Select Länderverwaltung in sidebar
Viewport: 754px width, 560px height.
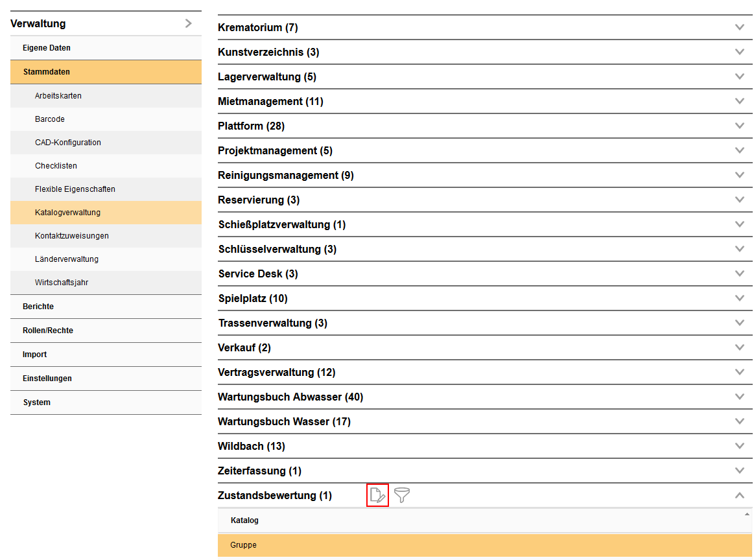[x=67, y=259]
